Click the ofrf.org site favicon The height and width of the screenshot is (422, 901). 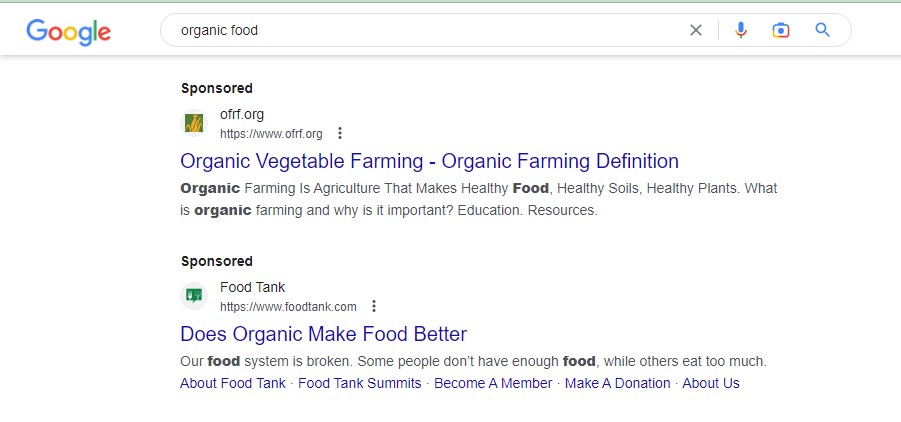[194, 123]
